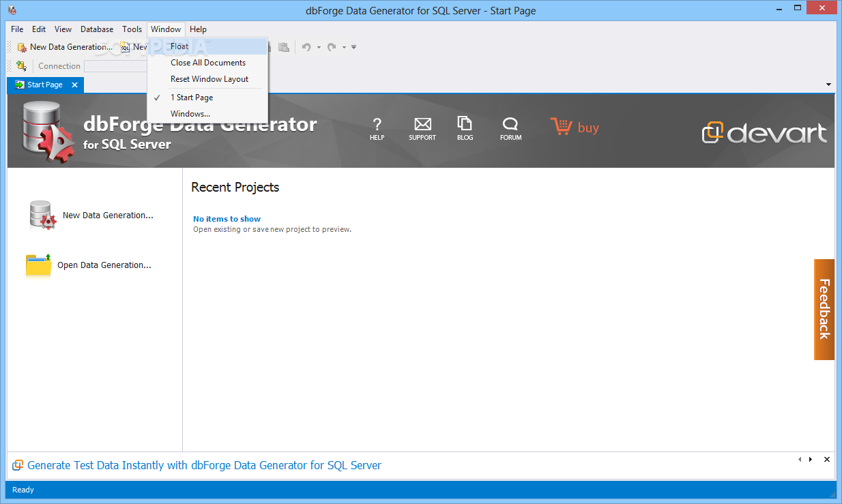Open the Help menu

pyautogui.click(x=198, y=29)
